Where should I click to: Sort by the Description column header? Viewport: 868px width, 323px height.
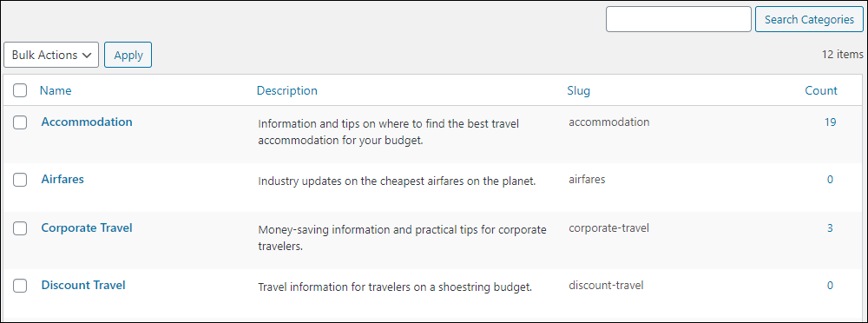(286, 90)
